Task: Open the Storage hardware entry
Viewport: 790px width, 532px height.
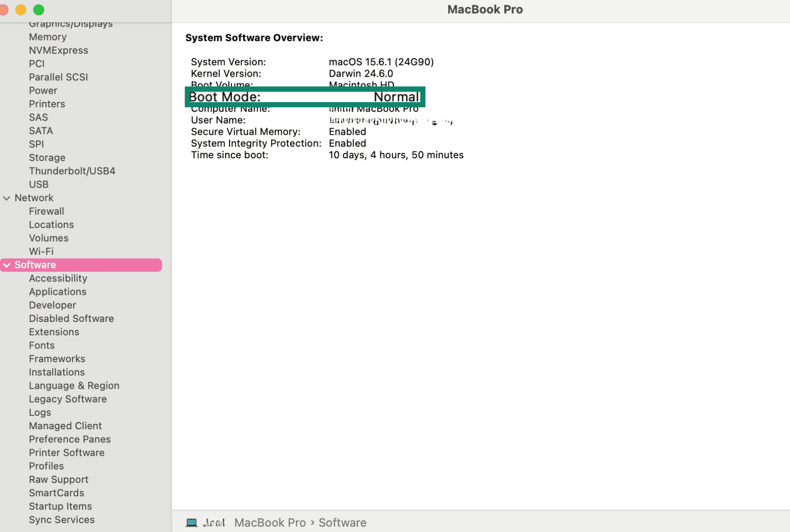Action: [47, 157]
